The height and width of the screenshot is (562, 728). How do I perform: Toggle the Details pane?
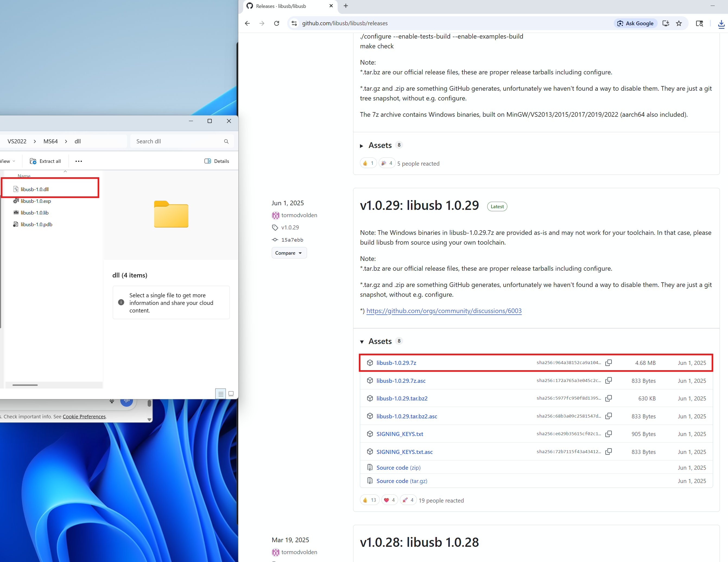coord(217,161)
